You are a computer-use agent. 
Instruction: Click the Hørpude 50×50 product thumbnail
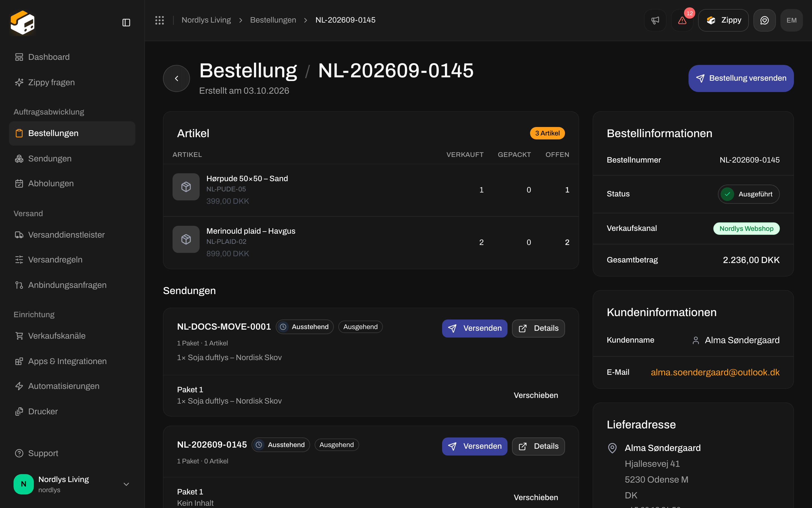point(186,187)
